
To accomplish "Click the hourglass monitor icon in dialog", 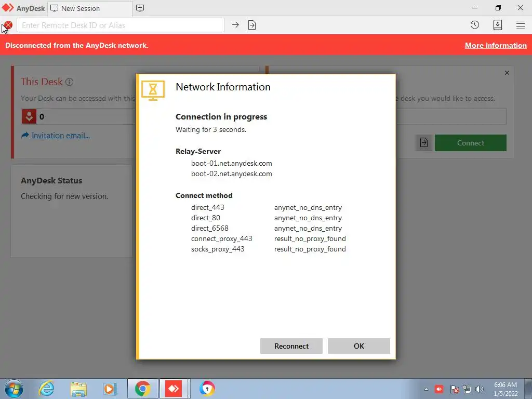I will coord(153,90).
